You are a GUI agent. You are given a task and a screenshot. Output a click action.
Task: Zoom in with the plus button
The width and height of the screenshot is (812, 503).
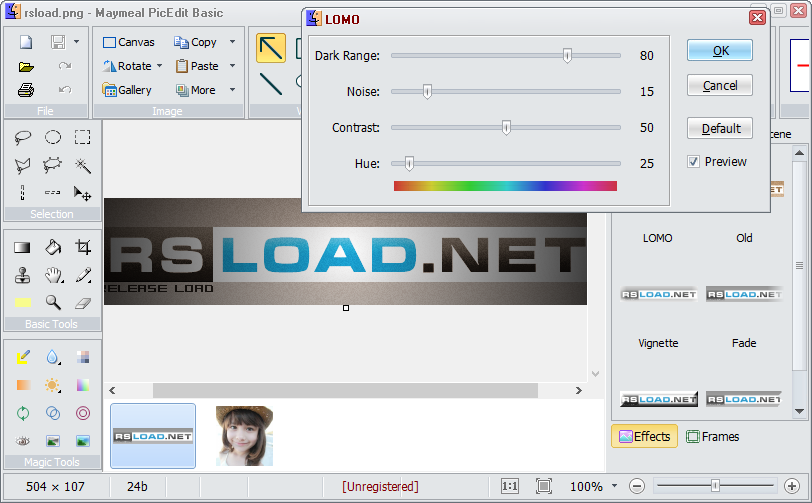coord(791,486)
